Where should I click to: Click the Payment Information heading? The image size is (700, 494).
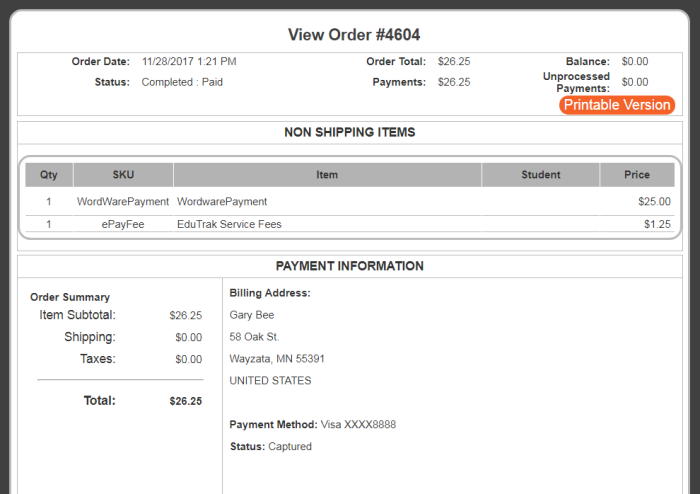(x=350, y=266)
